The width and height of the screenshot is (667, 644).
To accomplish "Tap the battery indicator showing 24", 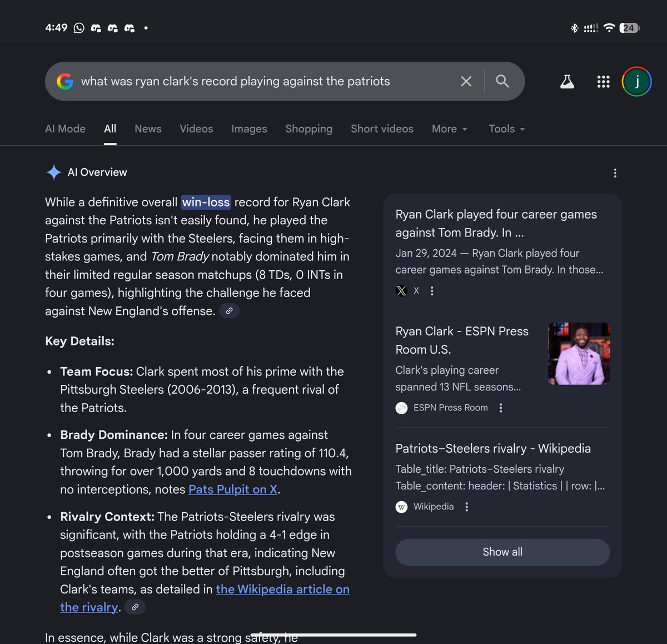I will pos(630,28).
